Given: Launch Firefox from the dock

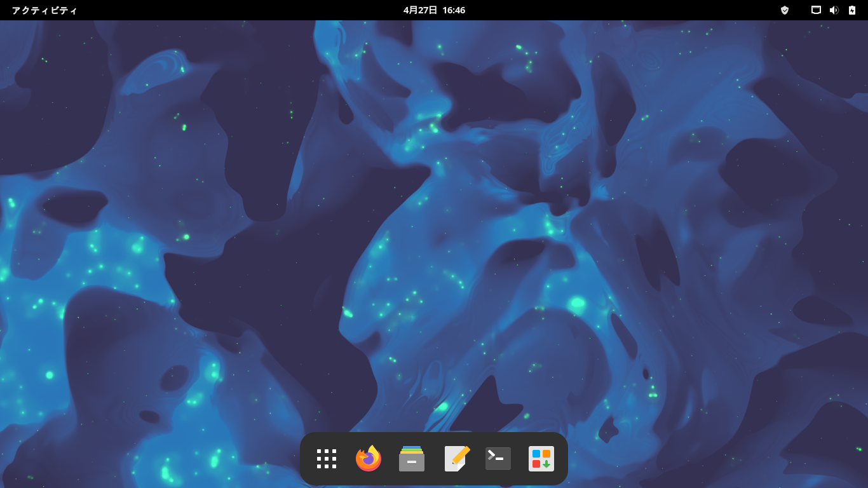Looking at the screenshot, I should (369, 459).
